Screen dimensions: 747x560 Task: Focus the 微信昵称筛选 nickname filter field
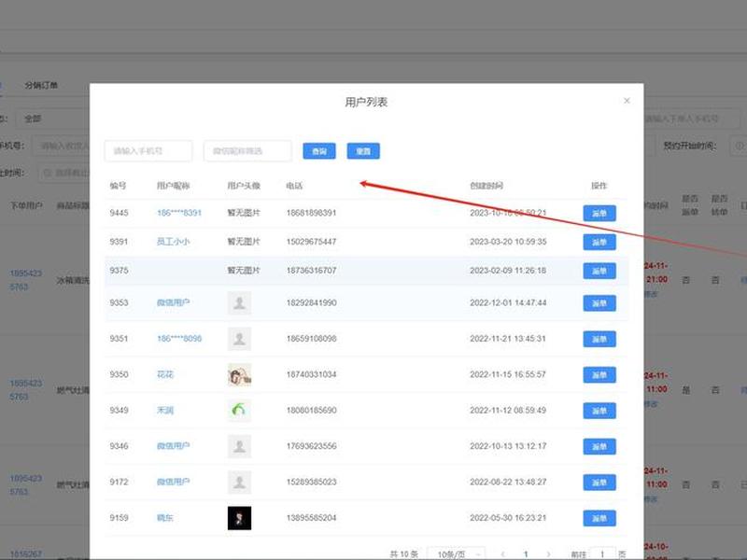247,151
